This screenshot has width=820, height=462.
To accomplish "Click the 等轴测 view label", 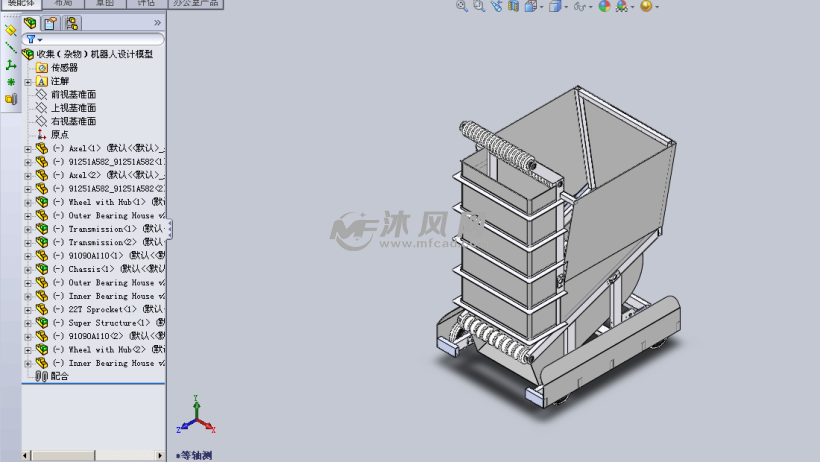I will [195, 456].
